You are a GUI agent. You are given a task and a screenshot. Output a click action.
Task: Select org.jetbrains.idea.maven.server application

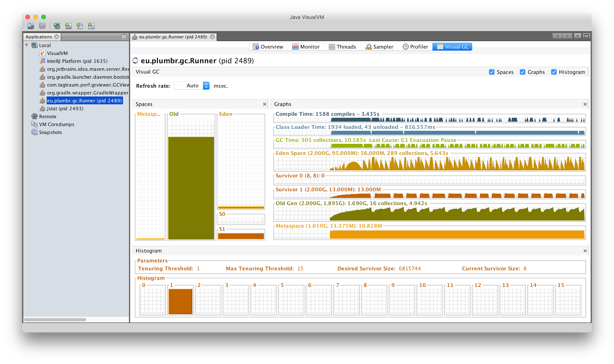pos(88,69)
